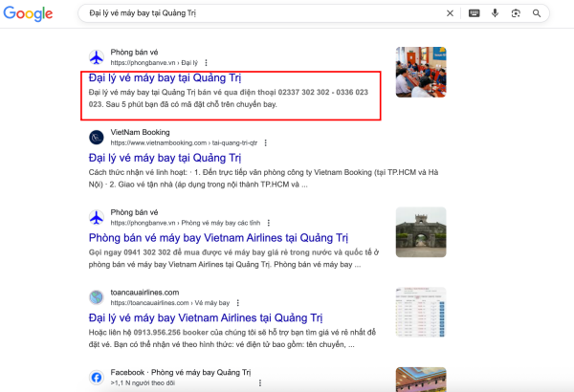The image size is (574, 392).
Task: Click inside the Google search text field
Action: 258,13
